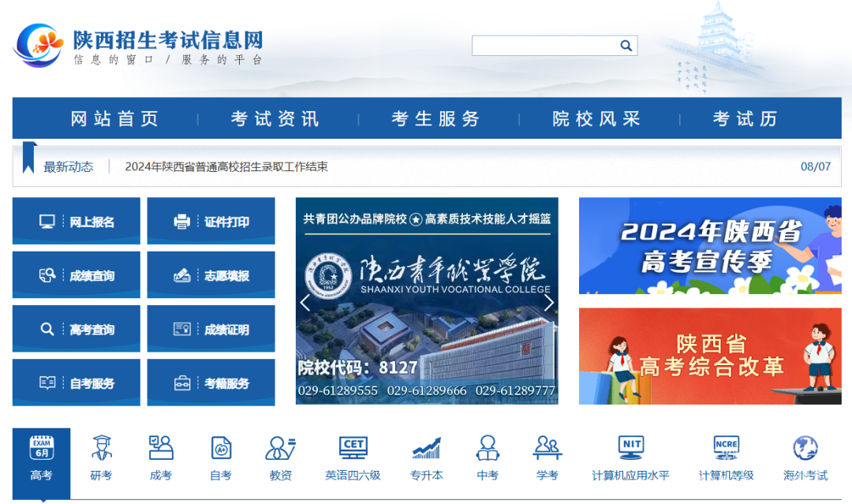Click the 自考服务 button
This screenshot has width=852, height=504.
coord(76,383)
